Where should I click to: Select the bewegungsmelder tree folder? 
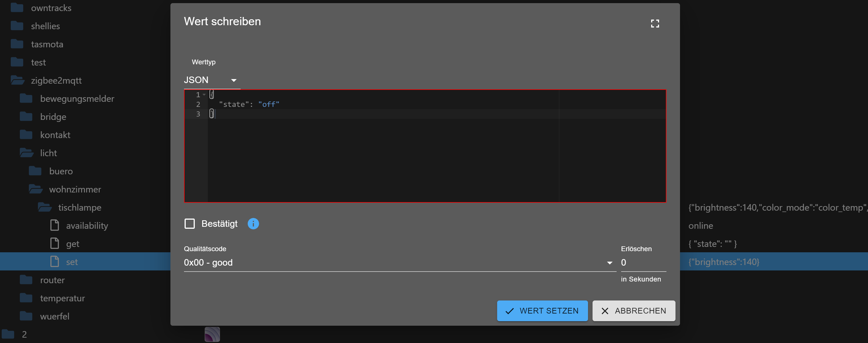pos(77,99)
